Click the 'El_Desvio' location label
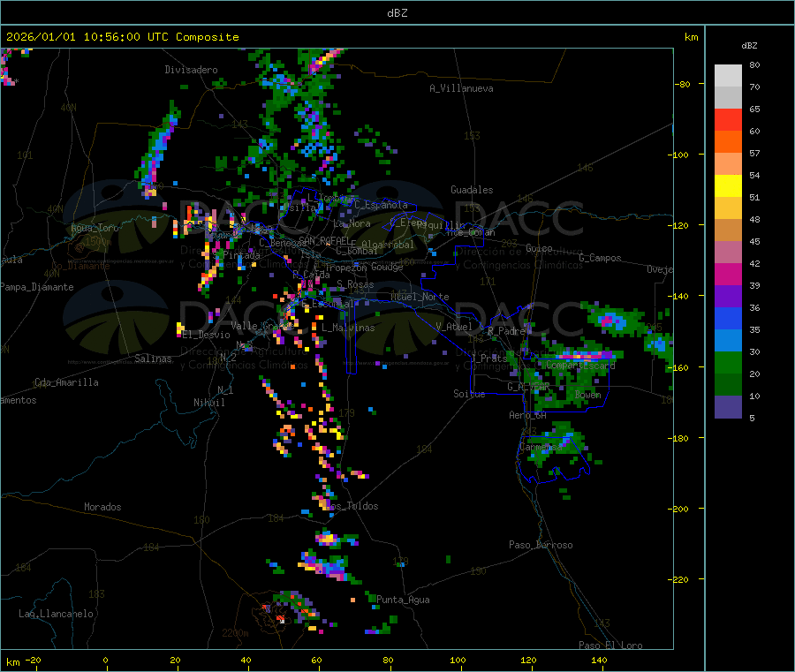795x672 pixels. [x=206, y=335]
